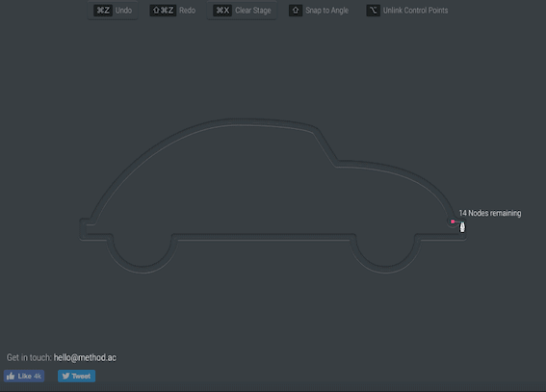Select the pink anchor node on car bumper
Image resolution: width=546 pixels, height=392 pixels.
pyautogui.click(x=453, y=222)
